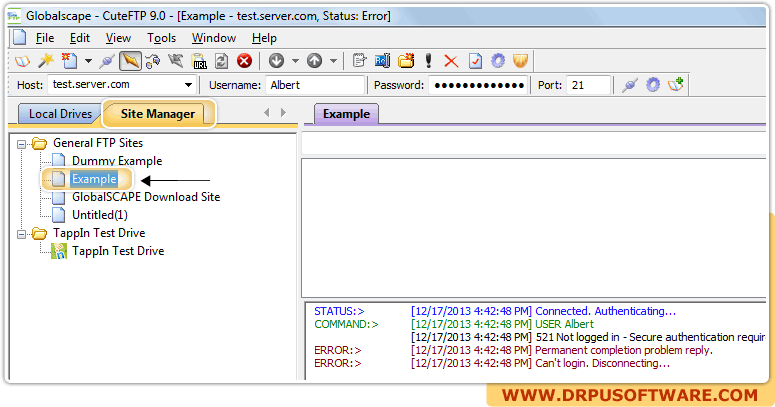Click the Connect plug icon beside Port field

(x=629, y=85)
